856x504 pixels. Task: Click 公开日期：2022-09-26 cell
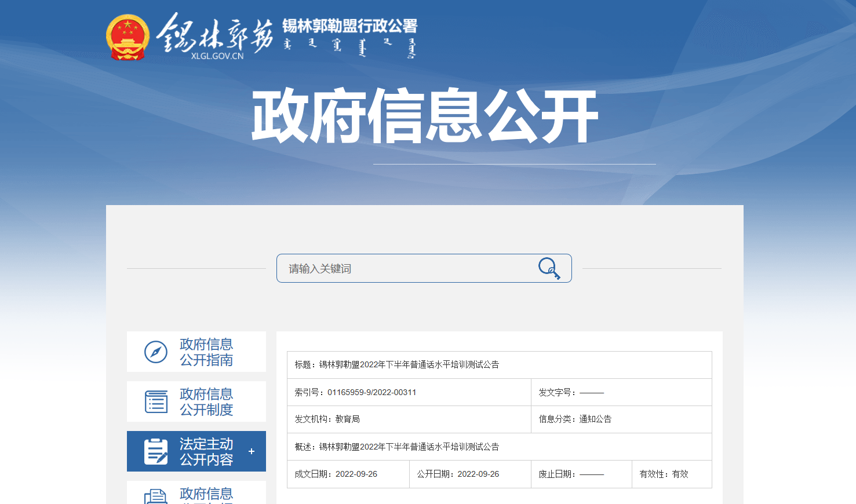coord(471,474)
